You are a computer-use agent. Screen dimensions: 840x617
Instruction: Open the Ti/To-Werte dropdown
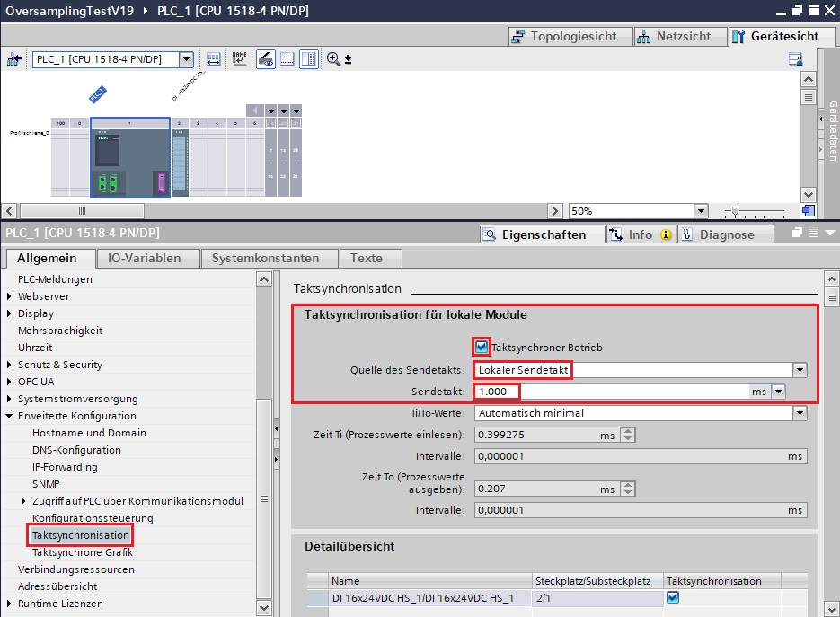[x=800, y=413]
